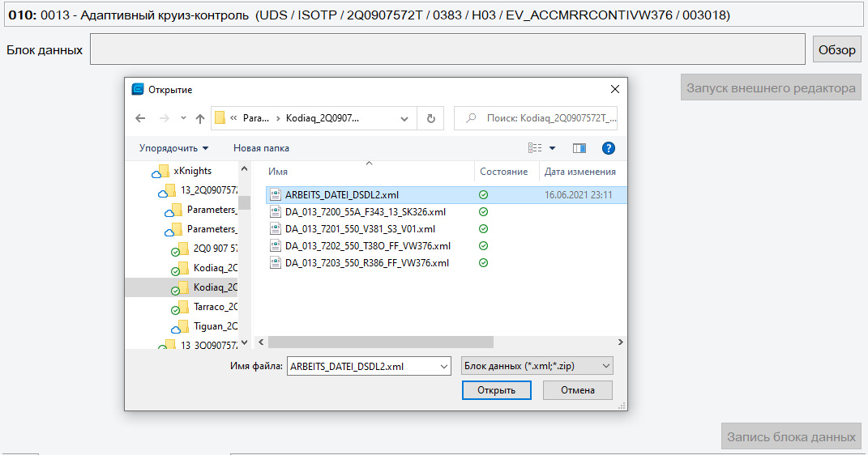Sort by the Состояние column header
868x455 pixels.
504,172
